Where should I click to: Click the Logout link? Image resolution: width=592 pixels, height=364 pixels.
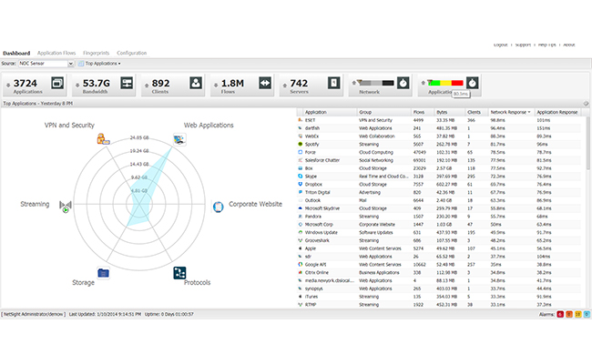pos(500,45)
